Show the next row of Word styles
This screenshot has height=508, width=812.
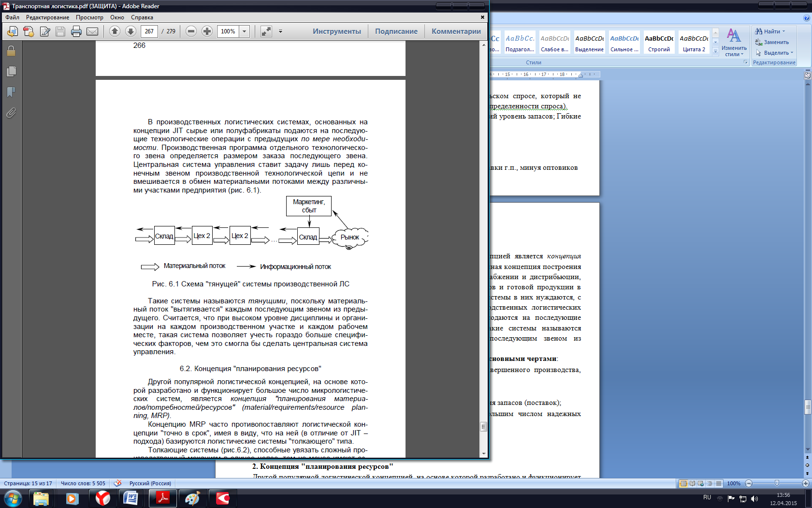716,42
